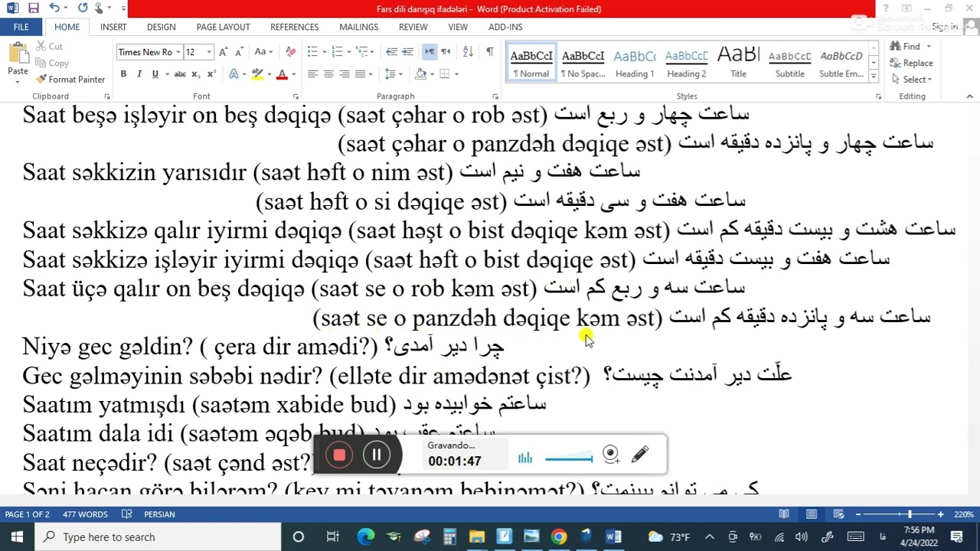Align text to the right
This screenshot has width=980, height=551.
click(x=345, y=74)
